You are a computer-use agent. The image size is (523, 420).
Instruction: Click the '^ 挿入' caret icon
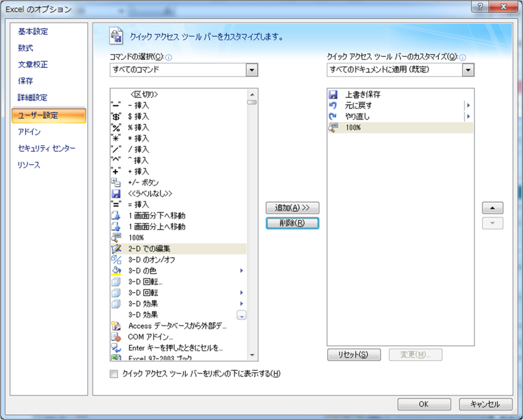116,160
